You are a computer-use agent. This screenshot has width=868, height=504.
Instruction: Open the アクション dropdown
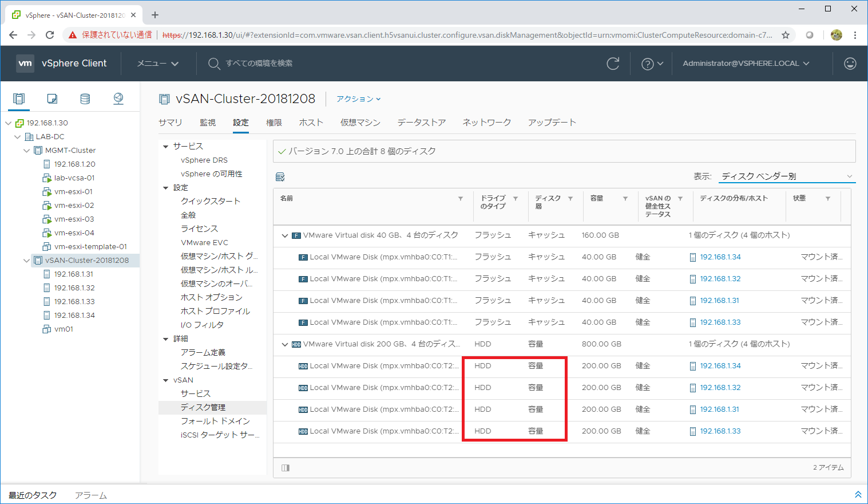pyautogui.click(x=359, y=99)
